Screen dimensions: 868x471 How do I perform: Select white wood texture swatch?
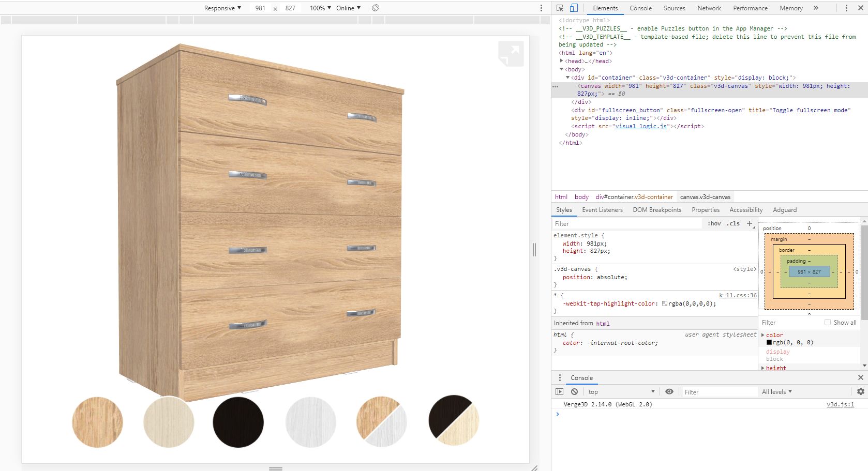tap(310, 422)
